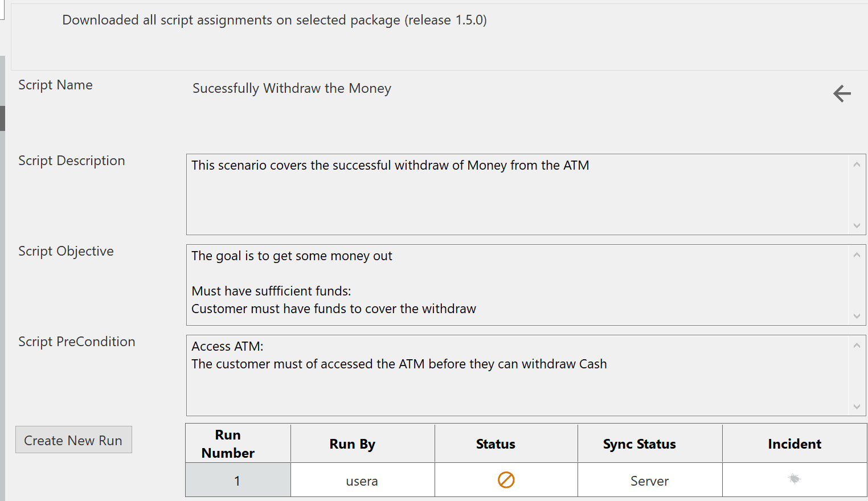868x501 pixels.
Task: Click the blocked status icon for run 1
Action: [506, 480]
